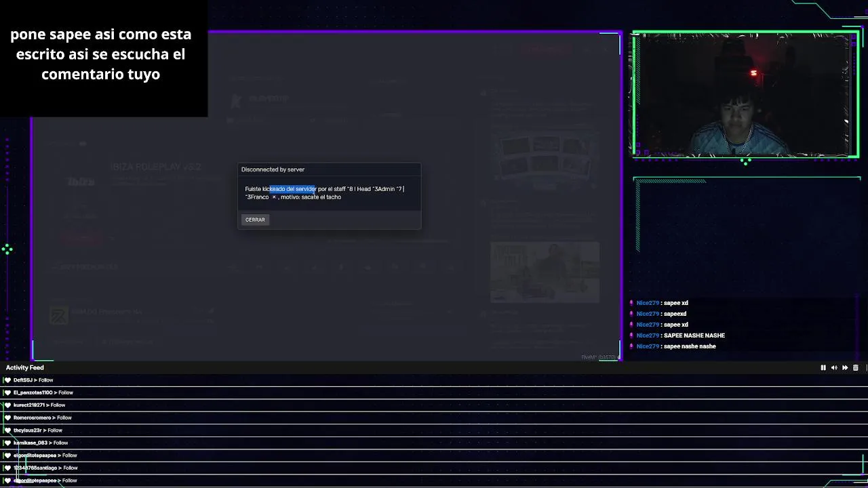The height and width of the screenshot is (488, 868).
Task: Click the CERRAR button in the dialog
Action: 255,220
